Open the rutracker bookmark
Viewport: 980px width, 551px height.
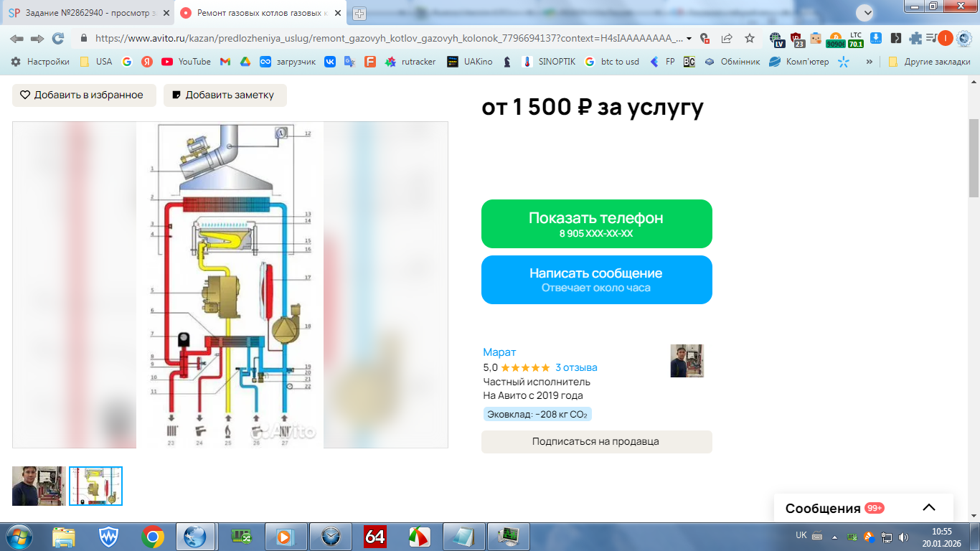410,62
